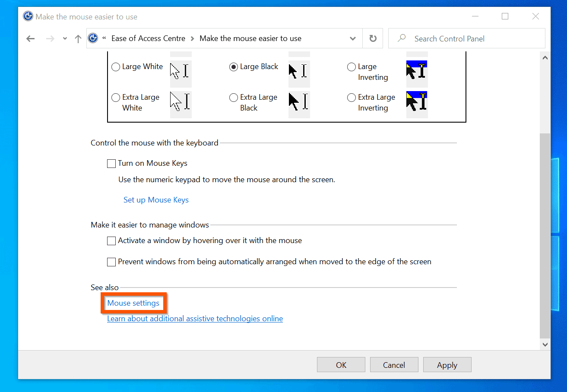Click the Large Black pointer preview image

point(299,73)
